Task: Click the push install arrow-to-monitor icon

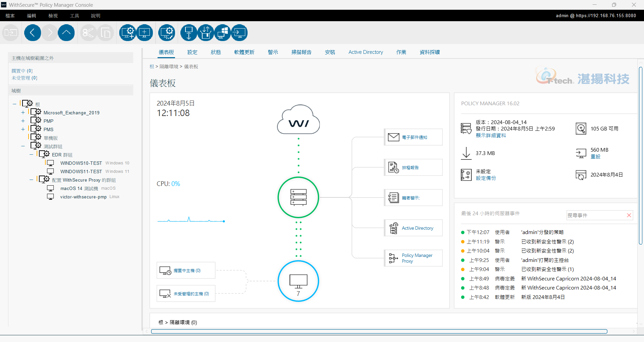Action: click(239, 33)
